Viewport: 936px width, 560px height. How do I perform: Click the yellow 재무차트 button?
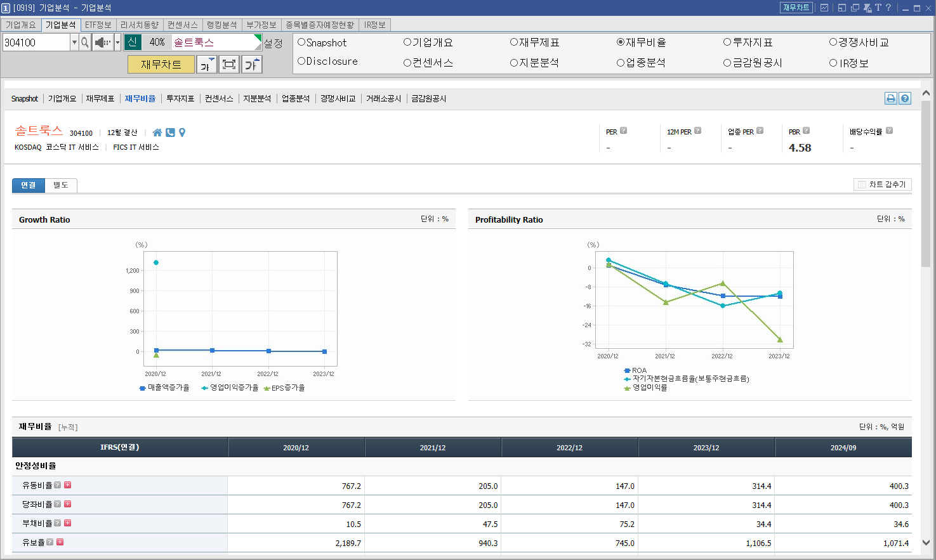(161, 64)
